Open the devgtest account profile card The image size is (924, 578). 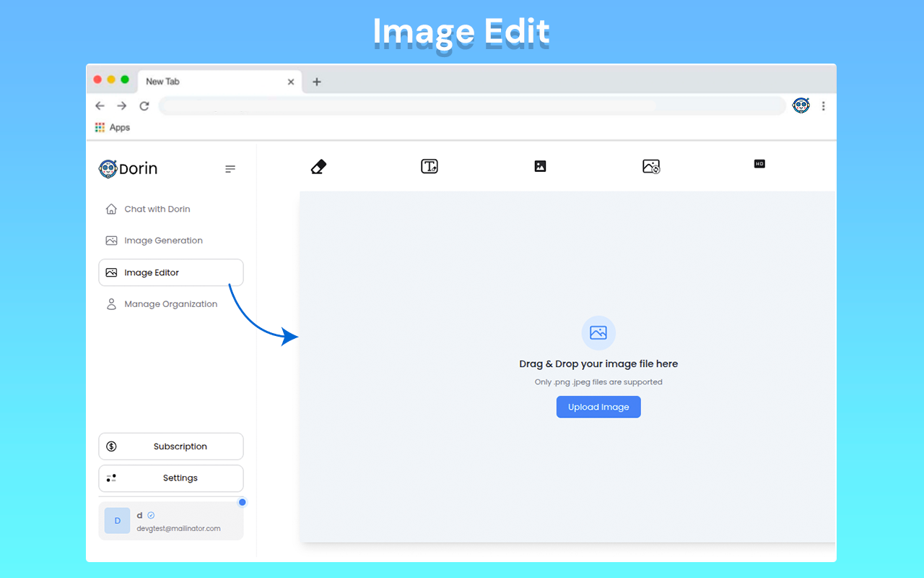coord(170,521)
